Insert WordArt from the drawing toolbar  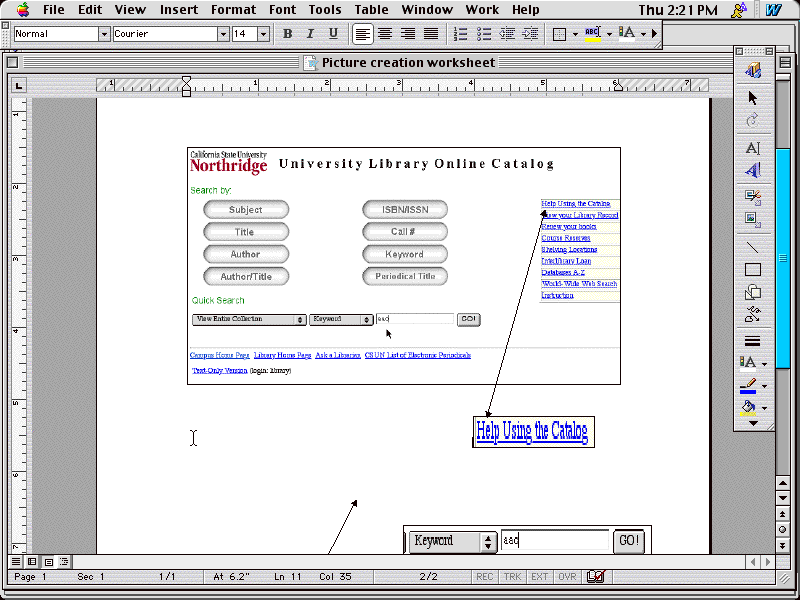pos(753,170)
